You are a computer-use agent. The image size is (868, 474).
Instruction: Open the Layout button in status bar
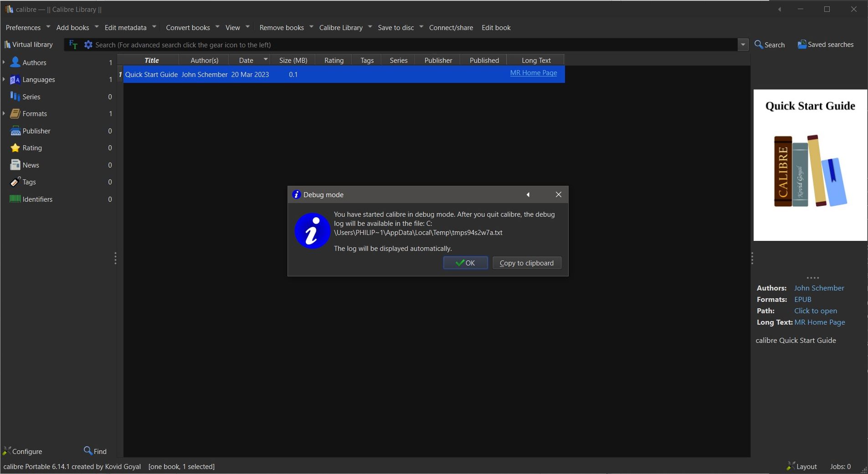pos(802,466)
